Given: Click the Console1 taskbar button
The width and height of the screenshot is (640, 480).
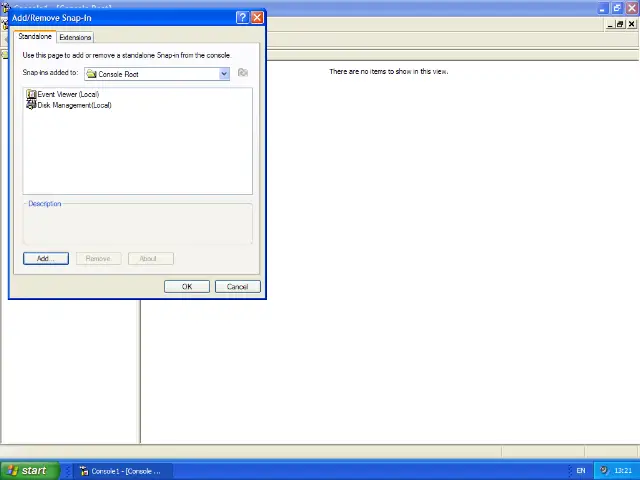Looking at the screenshot, I should 122,470.
